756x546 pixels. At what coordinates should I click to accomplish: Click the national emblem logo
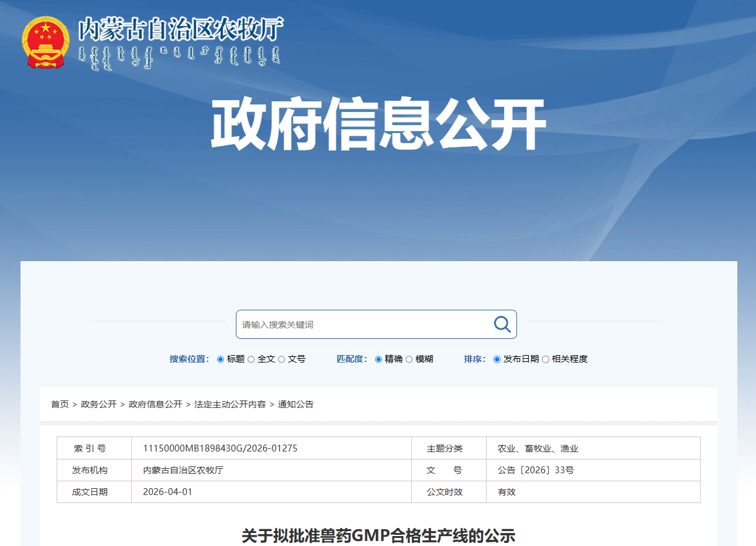45,43
